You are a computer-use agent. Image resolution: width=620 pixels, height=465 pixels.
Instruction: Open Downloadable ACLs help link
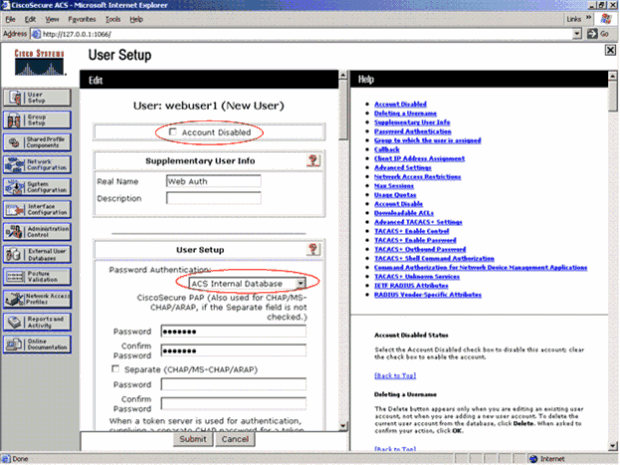[404, 213]
